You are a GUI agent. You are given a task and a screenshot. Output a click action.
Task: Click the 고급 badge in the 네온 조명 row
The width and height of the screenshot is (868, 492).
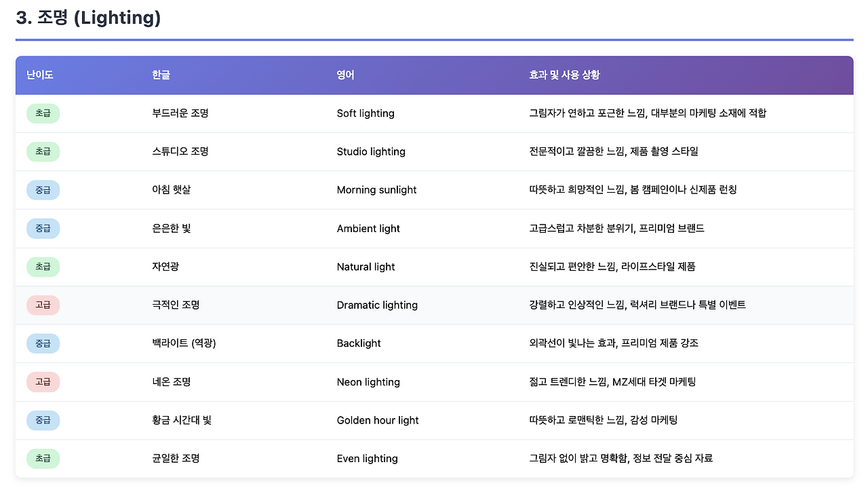tap(43, 381)
